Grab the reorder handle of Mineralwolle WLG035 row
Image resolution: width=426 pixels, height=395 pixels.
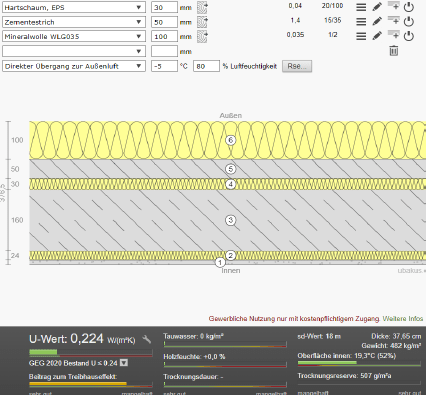pyautogui.click(x=361, y=36)
